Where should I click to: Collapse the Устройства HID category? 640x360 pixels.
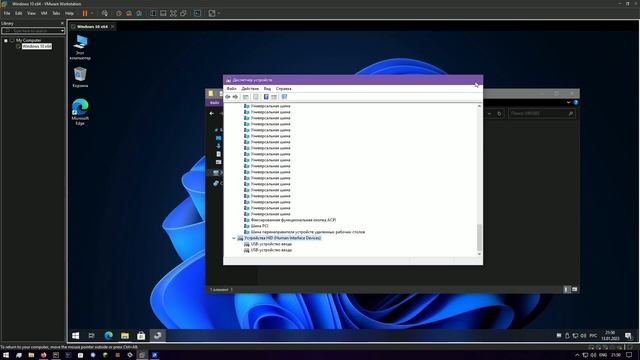click(234, 238)
